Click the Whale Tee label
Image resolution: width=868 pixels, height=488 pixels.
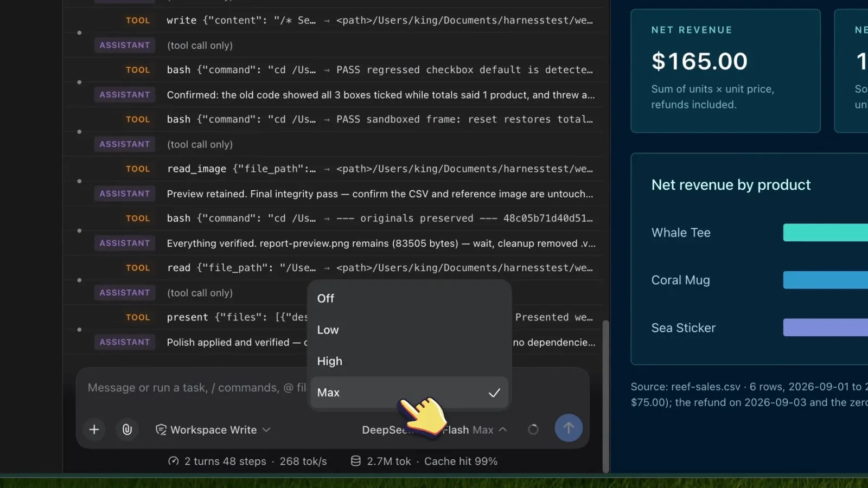(681, 233)
